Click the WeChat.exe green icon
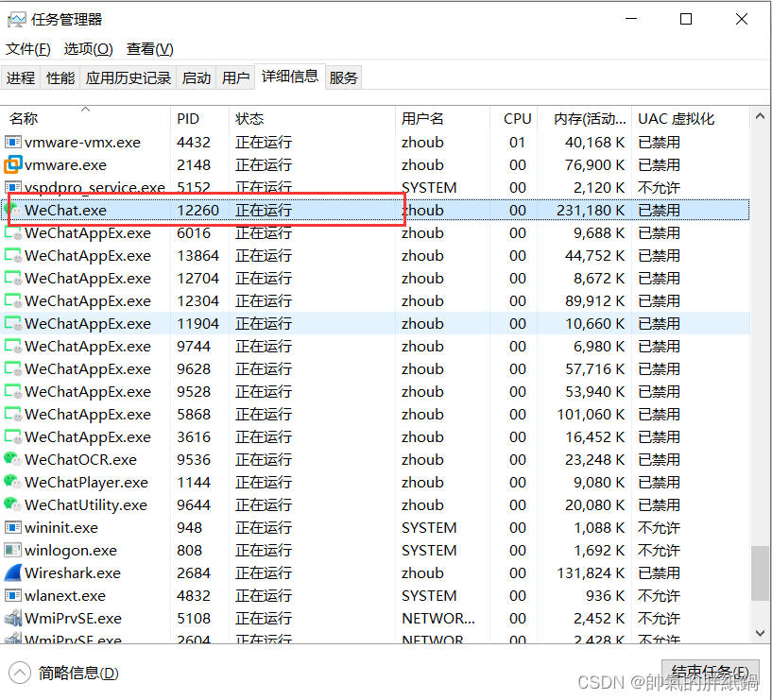Screen dimensions: 772x700 pyautogui.click(x=13, y=211)
